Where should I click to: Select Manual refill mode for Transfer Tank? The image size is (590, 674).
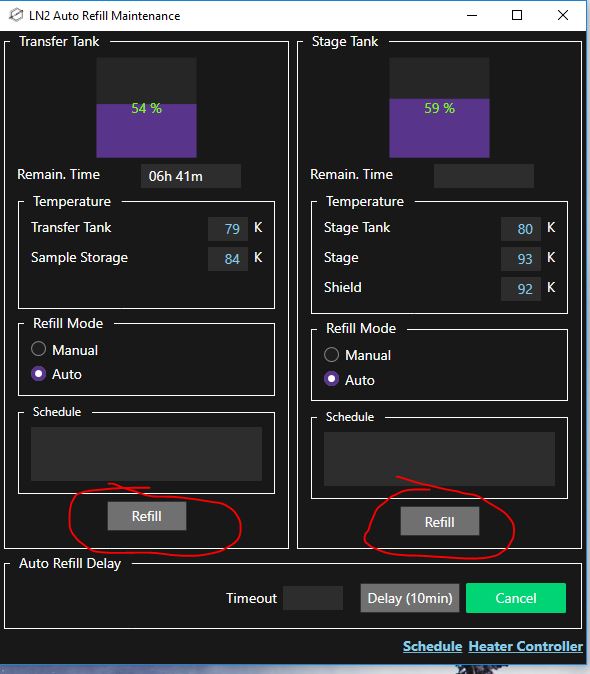pos(38,349)
